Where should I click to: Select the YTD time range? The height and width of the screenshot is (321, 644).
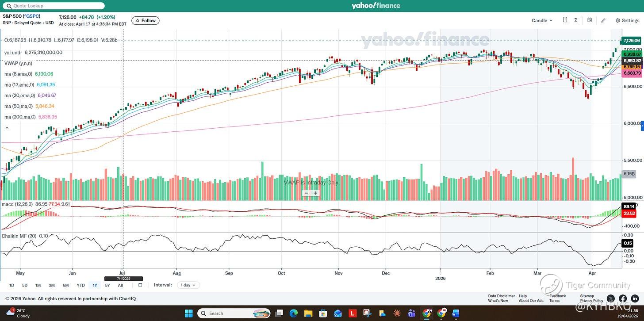pos(80,285)
